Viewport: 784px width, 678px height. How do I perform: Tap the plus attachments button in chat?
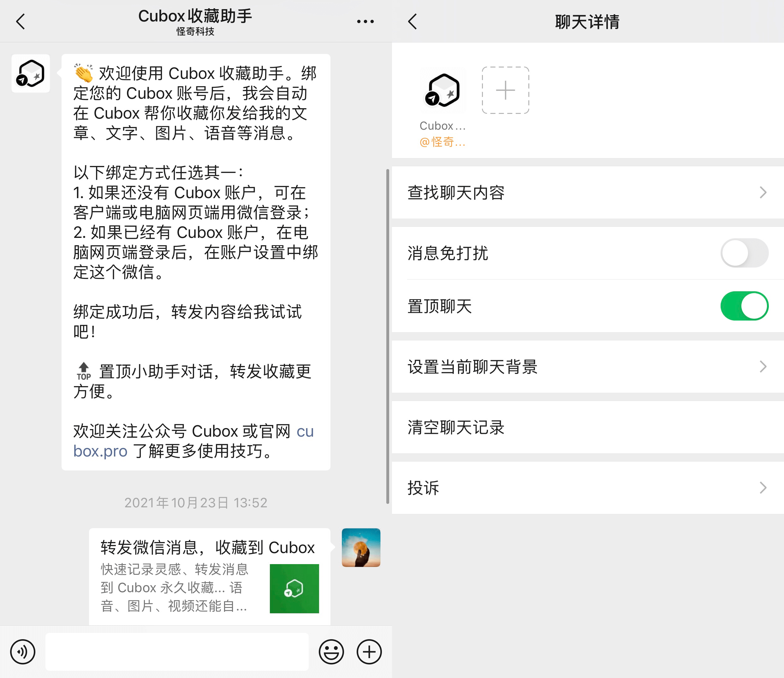point(369,651)
